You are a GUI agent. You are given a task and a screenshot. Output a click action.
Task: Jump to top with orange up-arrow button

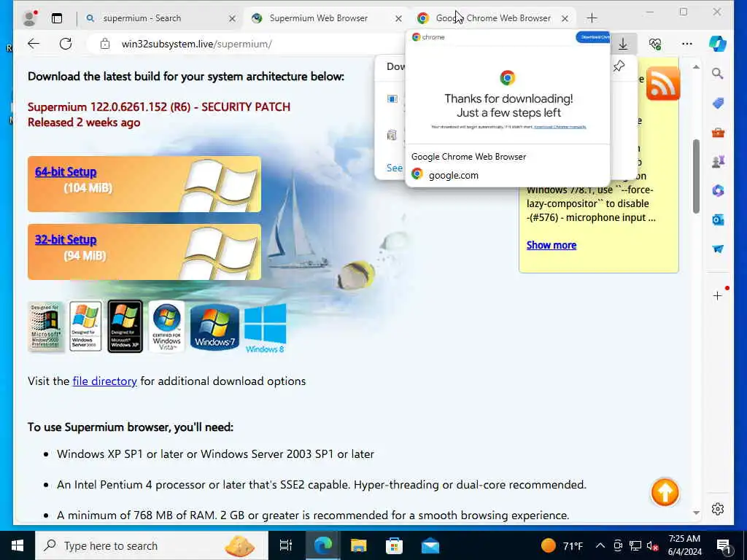coord(665,492)
